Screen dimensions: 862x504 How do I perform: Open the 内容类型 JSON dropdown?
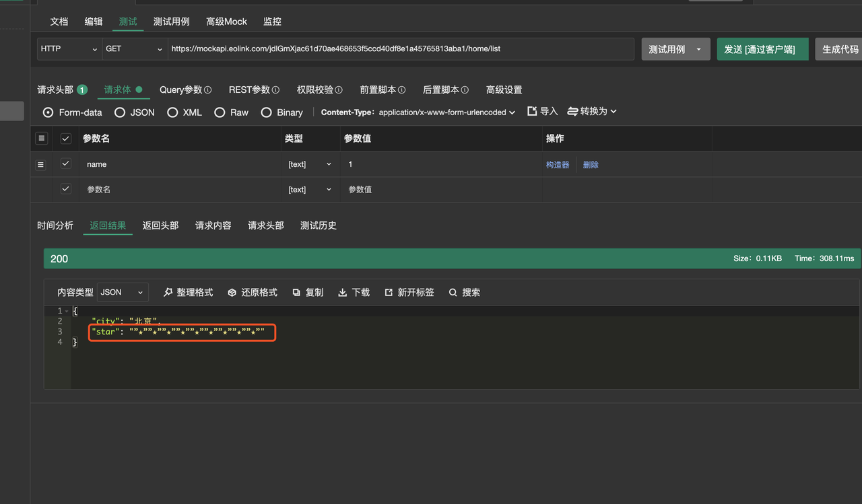(x=123, y=292)
